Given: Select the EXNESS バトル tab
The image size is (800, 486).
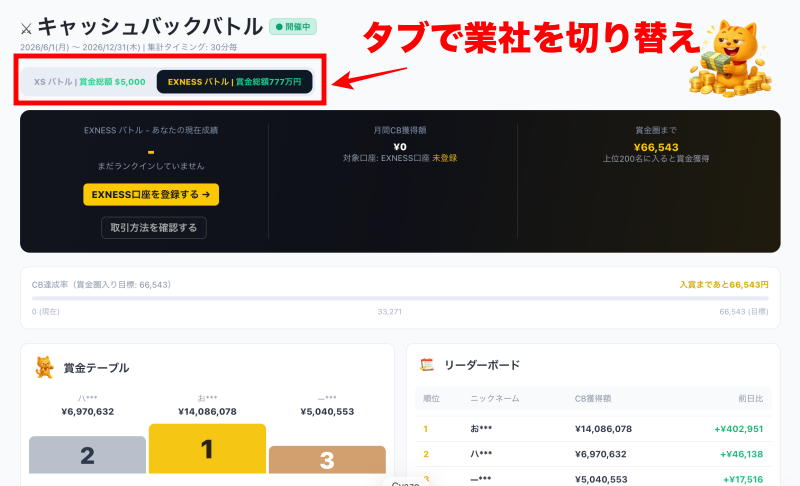Looking at the screenshot, I should (234, 82).
